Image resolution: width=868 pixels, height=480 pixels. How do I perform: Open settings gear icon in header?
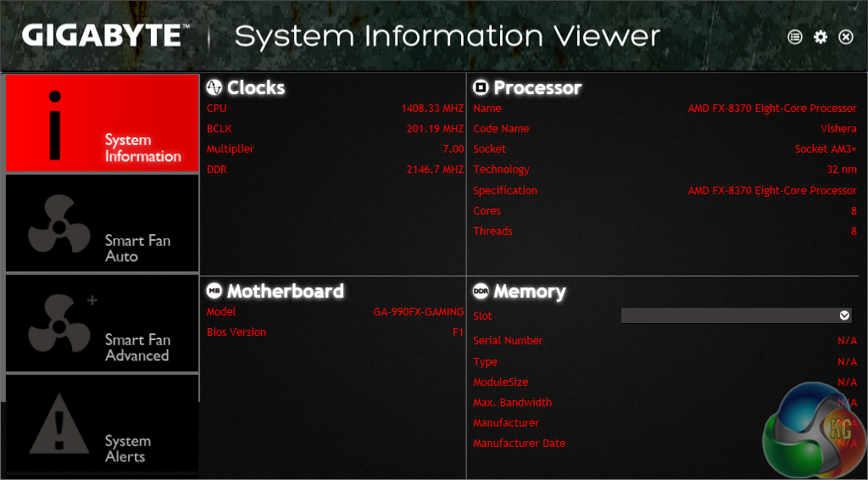point(821,37)
